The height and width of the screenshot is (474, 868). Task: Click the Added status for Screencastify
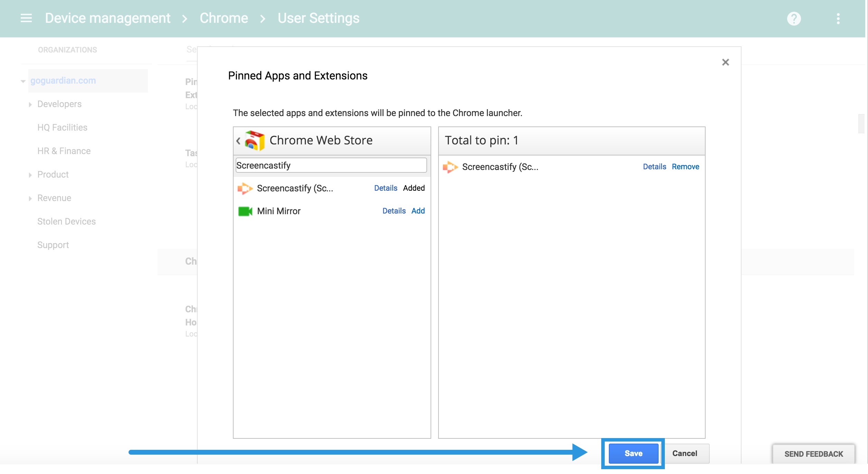click(414, 188)
